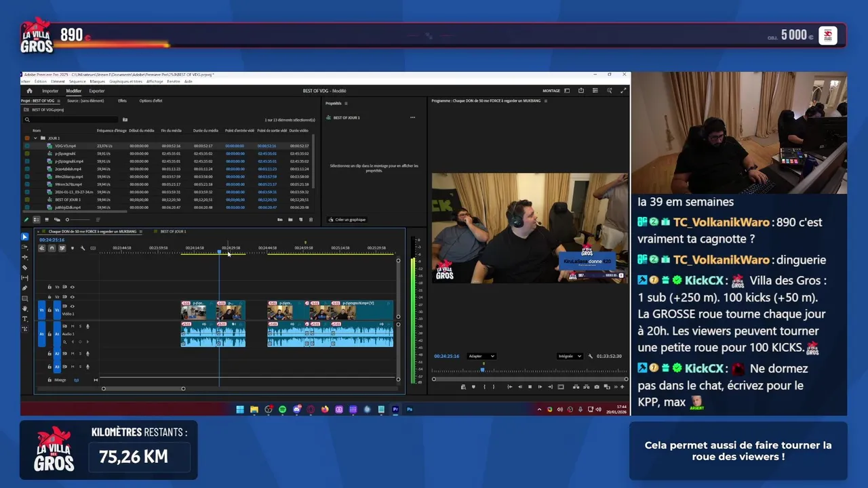
Task: Stop playback in Program monitor
Action: point(530,387)
